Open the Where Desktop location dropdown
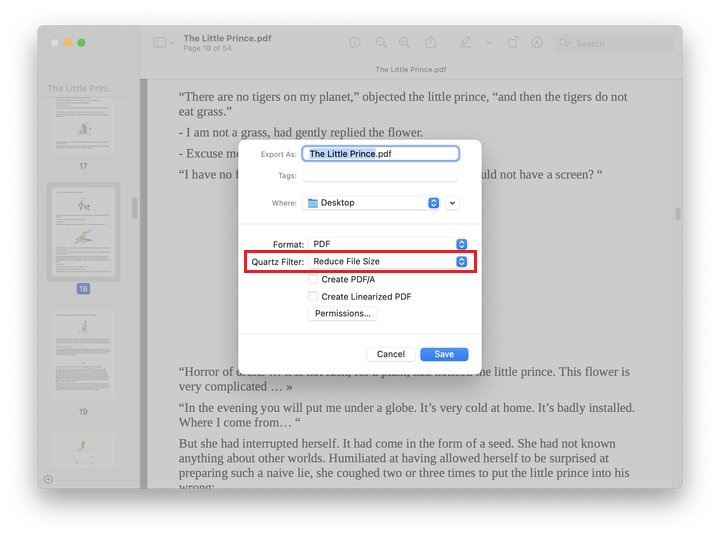Viewport: 720px width, 538px height. coord(371,203)
